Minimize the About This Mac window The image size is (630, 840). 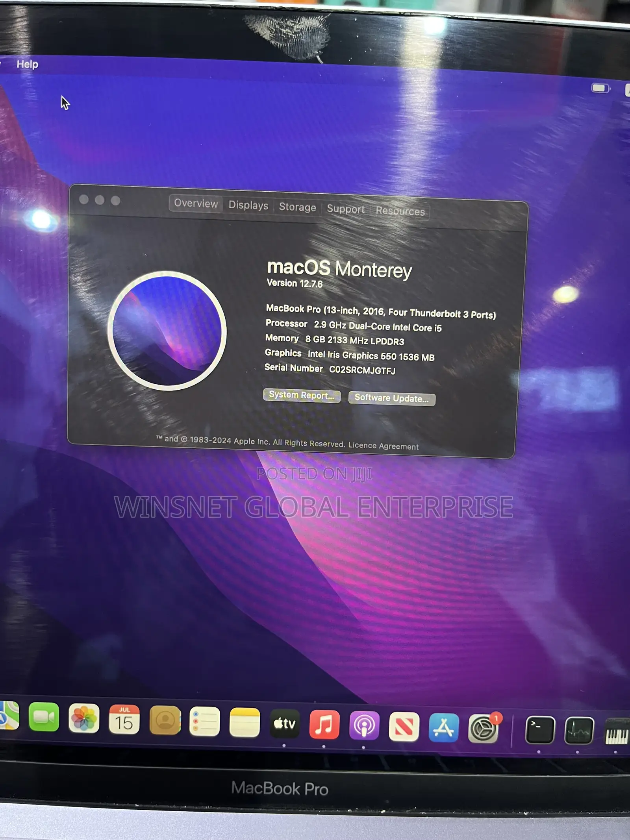[100, 200]
